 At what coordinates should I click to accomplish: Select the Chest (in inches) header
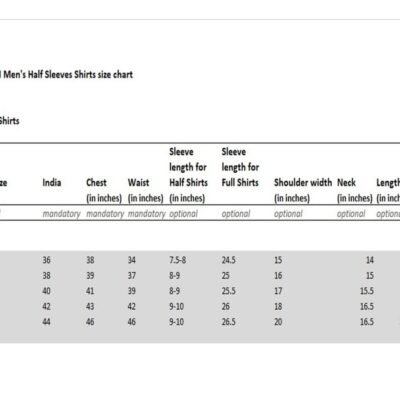tap(104, 190)
